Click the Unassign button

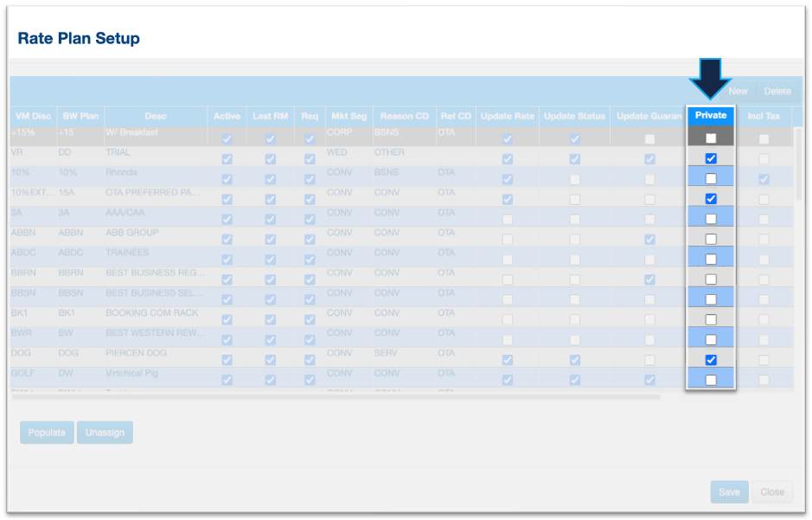tap(105, 433)
